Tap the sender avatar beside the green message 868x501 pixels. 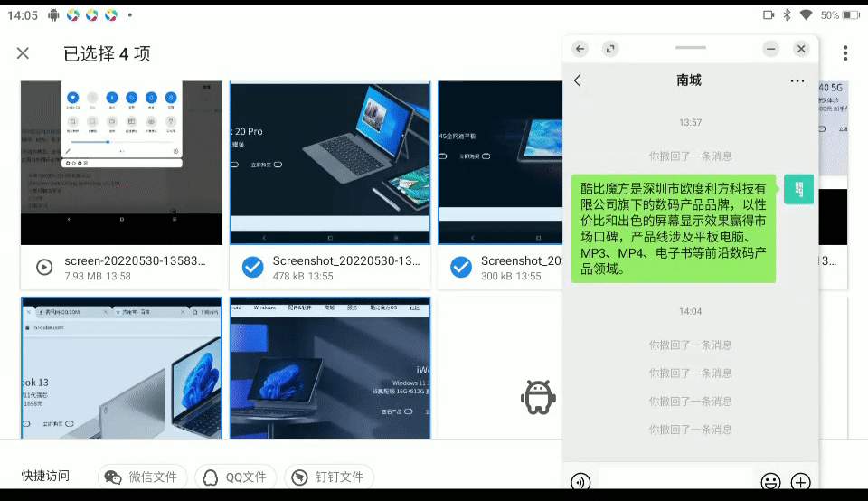798,189
